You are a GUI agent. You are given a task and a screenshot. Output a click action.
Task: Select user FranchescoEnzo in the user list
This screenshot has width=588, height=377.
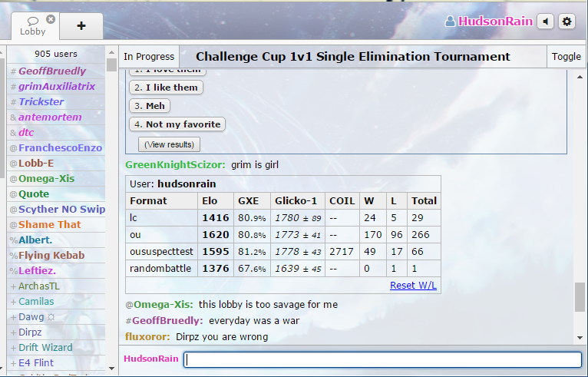pos(56,147)
